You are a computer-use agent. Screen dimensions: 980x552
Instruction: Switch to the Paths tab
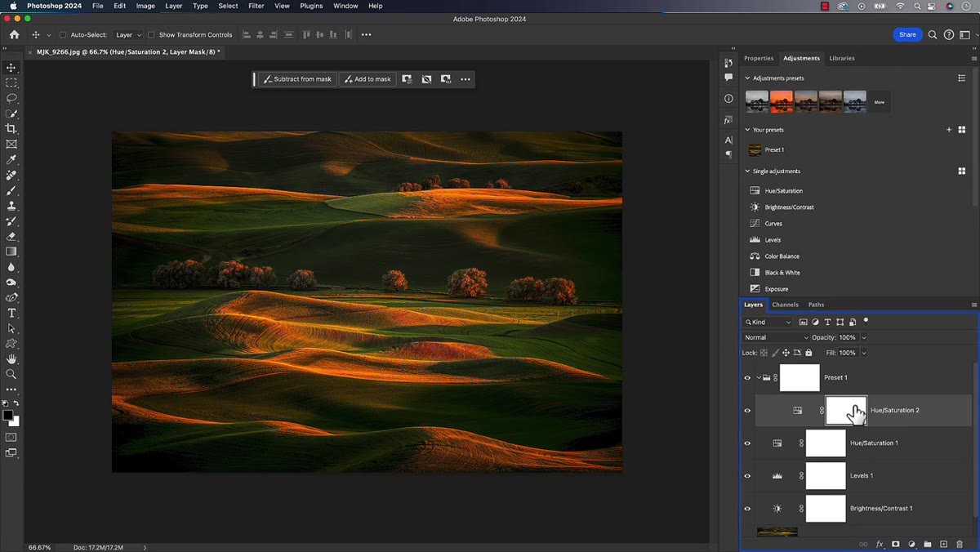tap(816, 305)
